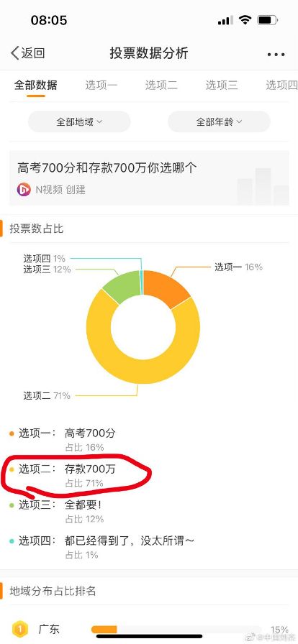Tap the back arrow labeled 返回
Screen dimensions: 298x644
click(x=27, y=53)
